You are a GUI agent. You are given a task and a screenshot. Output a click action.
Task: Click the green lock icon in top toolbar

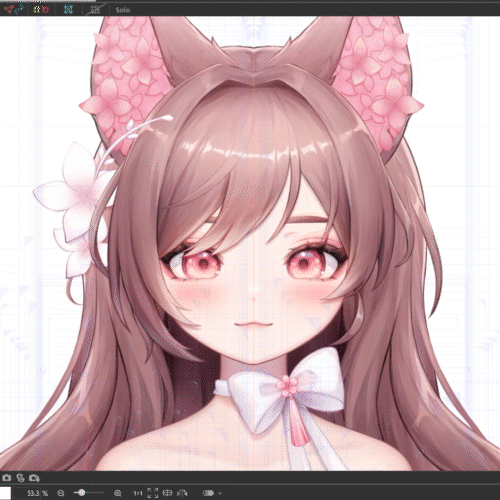pos(37,10)
